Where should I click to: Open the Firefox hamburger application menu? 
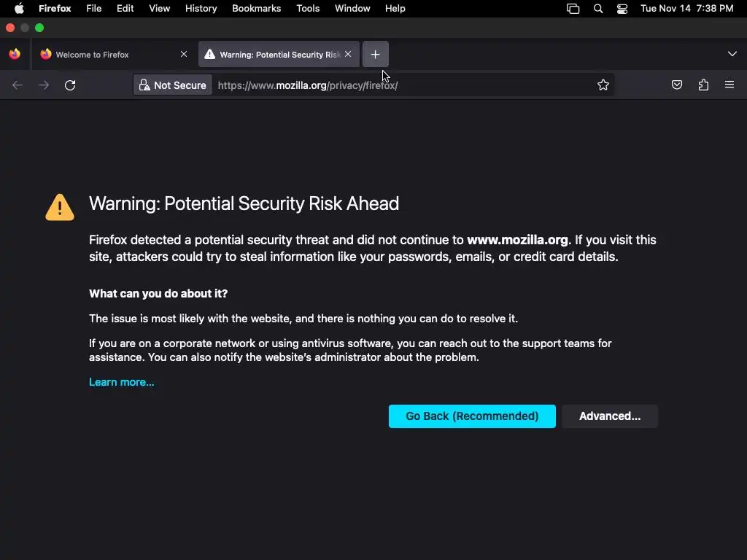[x=729, y=85]
